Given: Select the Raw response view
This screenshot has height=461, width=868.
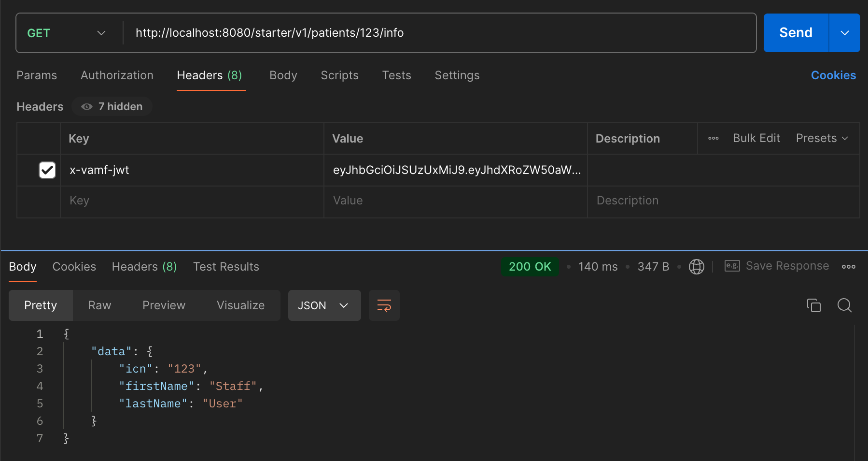Looking at the screenshot, I should point(99,305).
